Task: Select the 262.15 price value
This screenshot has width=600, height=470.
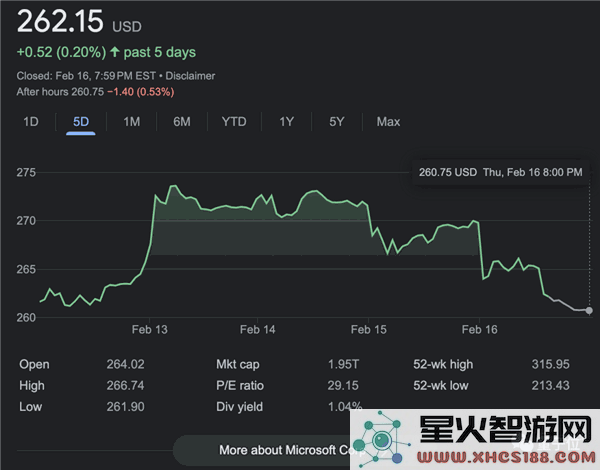Action: (60, 21)
